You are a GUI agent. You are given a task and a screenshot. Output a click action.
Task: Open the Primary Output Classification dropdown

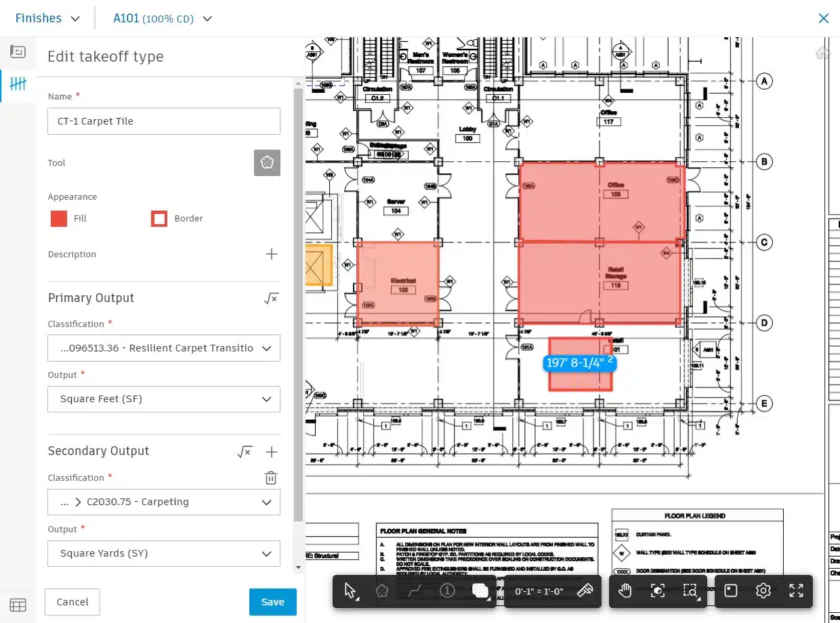(163, 347)
